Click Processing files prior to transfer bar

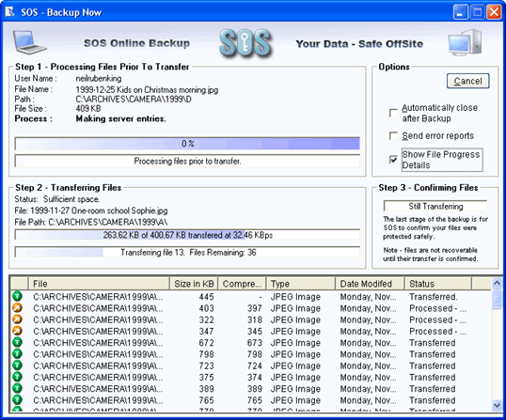[x=187, y=161]
